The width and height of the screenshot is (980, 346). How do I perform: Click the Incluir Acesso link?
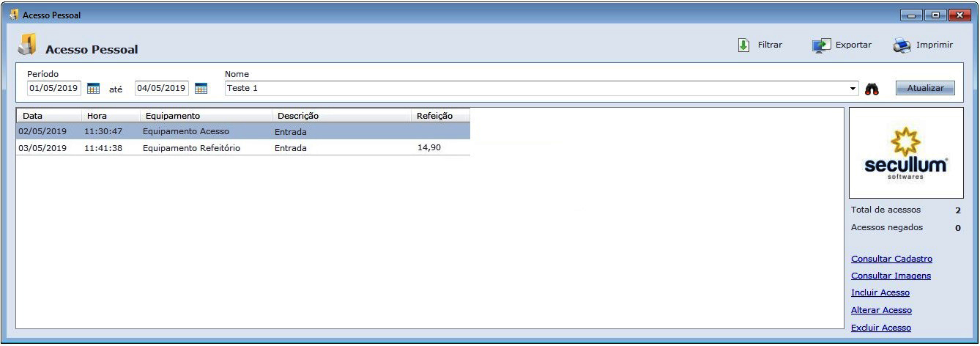pos(880,292)
